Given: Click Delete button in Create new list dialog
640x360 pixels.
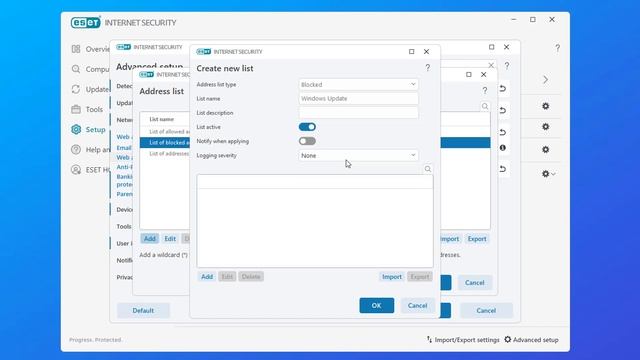Looking at the screenshot, I should [x=251, y=276].
